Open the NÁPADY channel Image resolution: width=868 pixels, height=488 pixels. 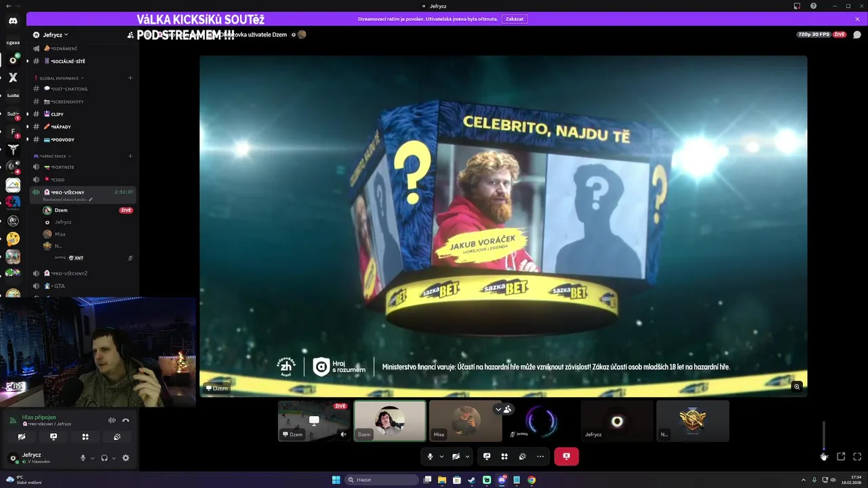pyautogui.click(x=81, y=127)
